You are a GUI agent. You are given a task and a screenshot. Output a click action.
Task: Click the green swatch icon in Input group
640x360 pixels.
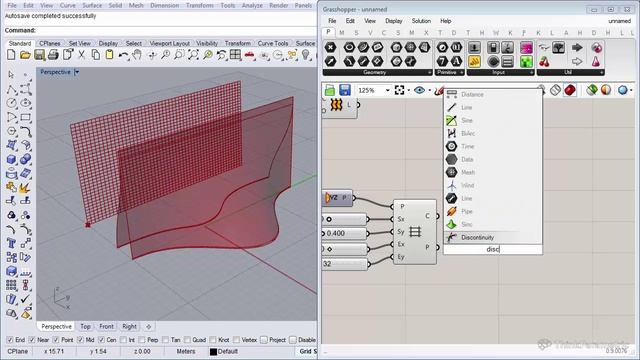tap(526, 62)
